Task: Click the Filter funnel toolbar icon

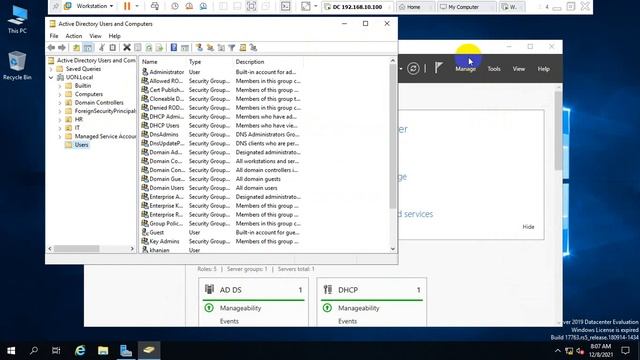Action: click(x=232, y=48)
